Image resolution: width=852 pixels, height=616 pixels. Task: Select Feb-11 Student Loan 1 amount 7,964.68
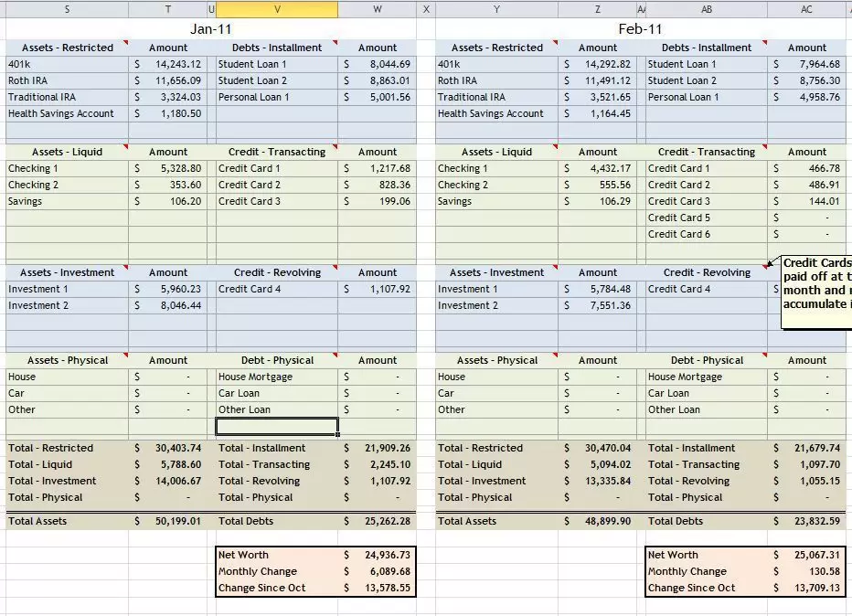click(x=806, y=64)
